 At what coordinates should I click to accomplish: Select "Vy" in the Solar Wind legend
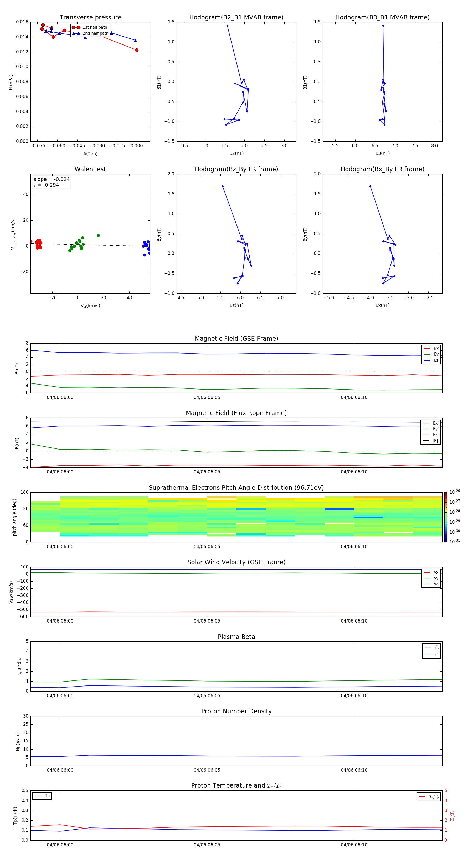point(431,578)
